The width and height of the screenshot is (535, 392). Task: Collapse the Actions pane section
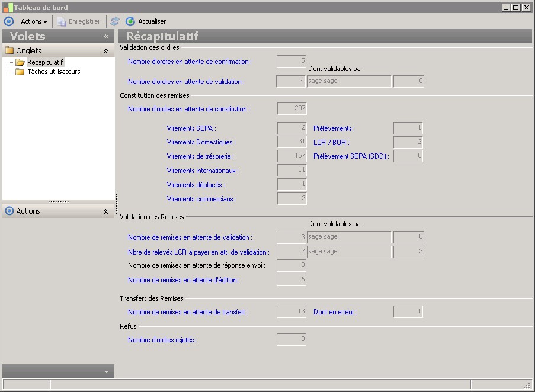pos(105,211)
